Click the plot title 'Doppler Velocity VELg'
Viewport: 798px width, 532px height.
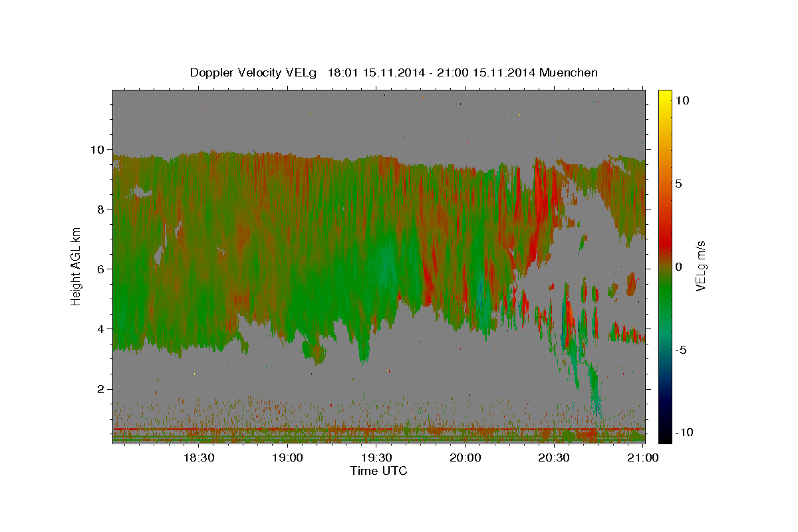255,72
